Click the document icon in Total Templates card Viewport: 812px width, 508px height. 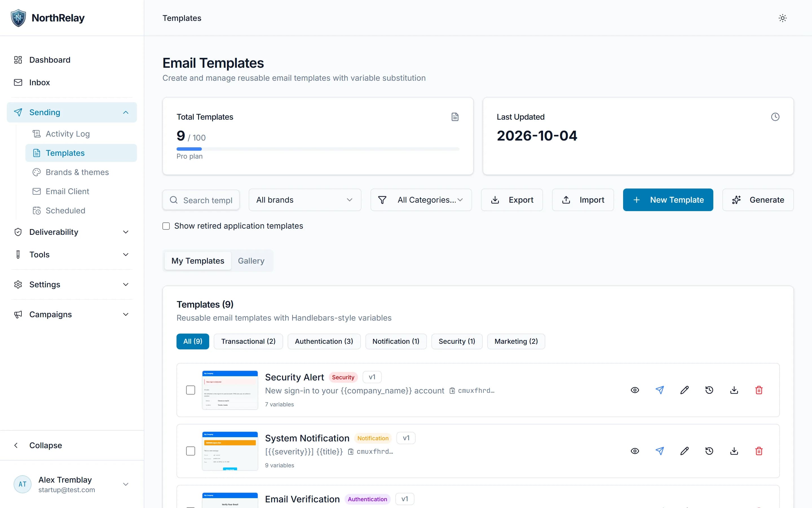(x=455, y=117)
